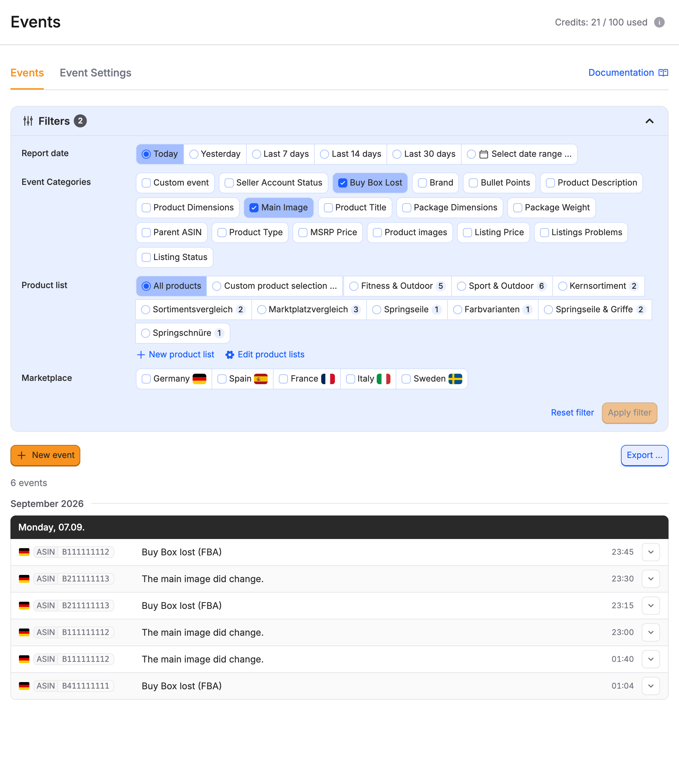Image resolution: width=679 pixels, height=784 pixels.
Task: Expand the 23:00 main image event
Action: (x=651, y=632)
